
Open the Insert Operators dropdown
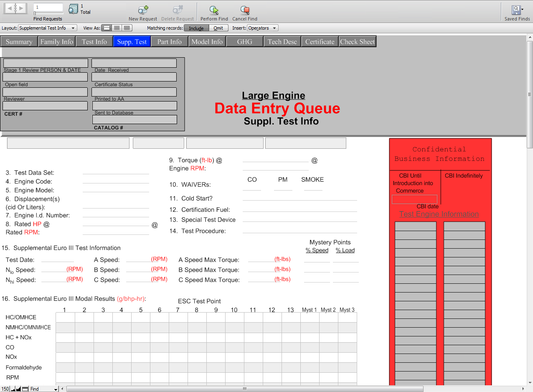pos(263,28)
